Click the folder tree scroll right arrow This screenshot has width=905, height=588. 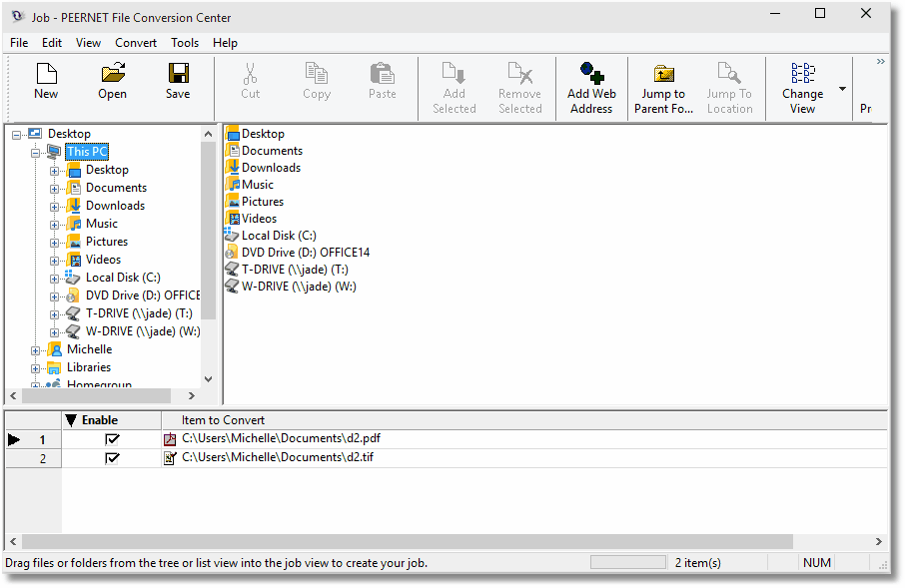click(x=192, y=396)
